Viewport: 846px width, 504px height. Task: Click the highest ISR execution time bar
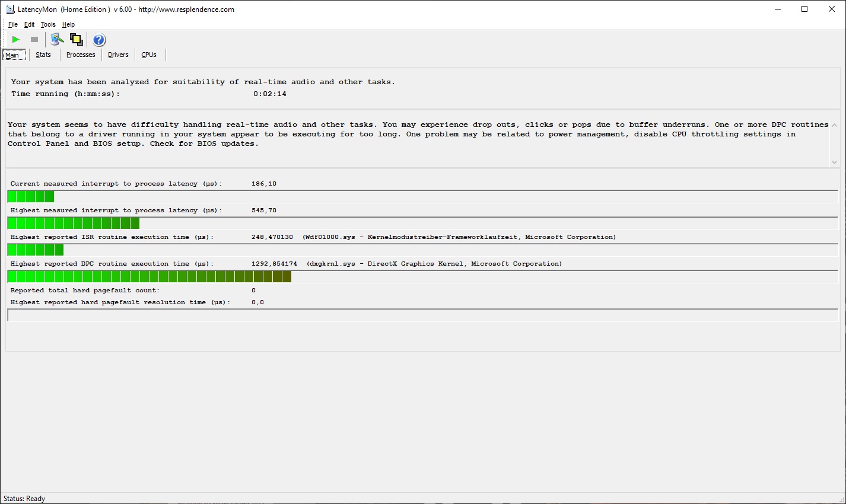pyautogui.click(x=422, y=250)
